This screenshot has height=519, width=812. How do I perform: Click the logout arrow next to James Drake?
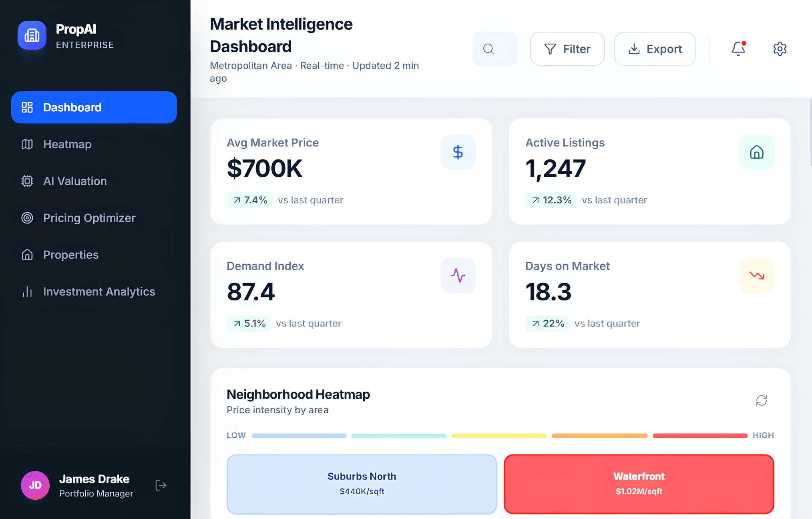pos(161,485)
